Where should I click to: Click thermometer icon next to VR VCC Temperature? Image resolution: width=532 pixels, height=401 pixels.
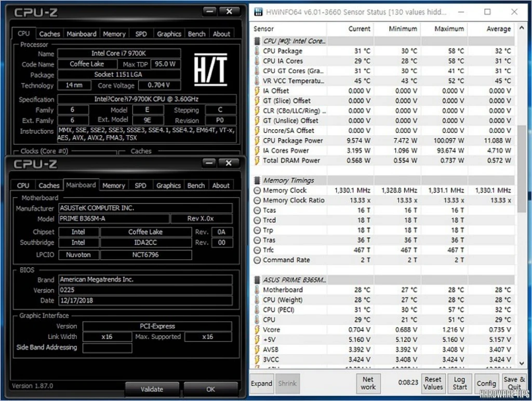[257, 81]
